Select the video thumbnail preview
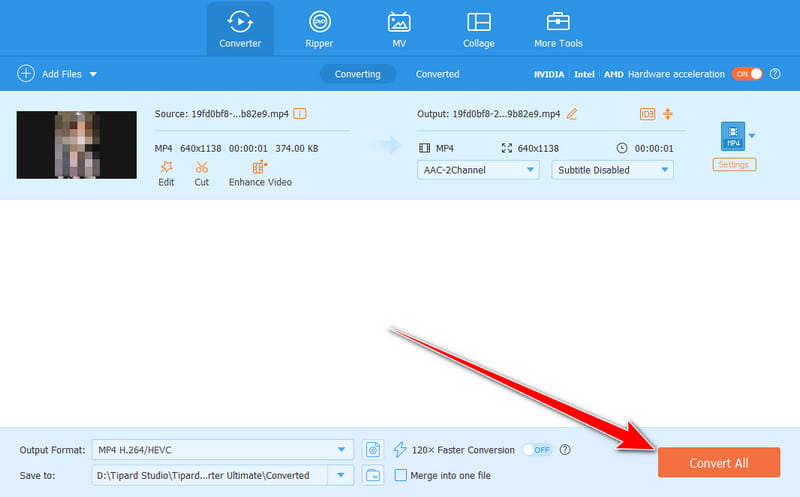 point(77,145)
